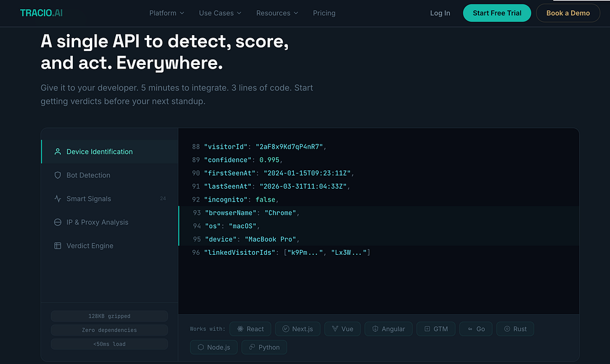Image resolution: width=610 pixels, height=364 pixels.
Task: Click the visitorId value "2aF8x9Kd7qP4nR7"
Action: pyautogui.click(x=289, y=147)
